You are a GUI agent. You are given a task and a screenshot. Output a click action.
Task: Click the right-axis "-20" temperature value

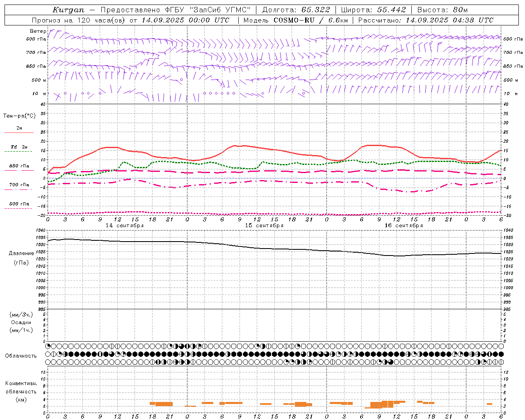click(507, 215)
